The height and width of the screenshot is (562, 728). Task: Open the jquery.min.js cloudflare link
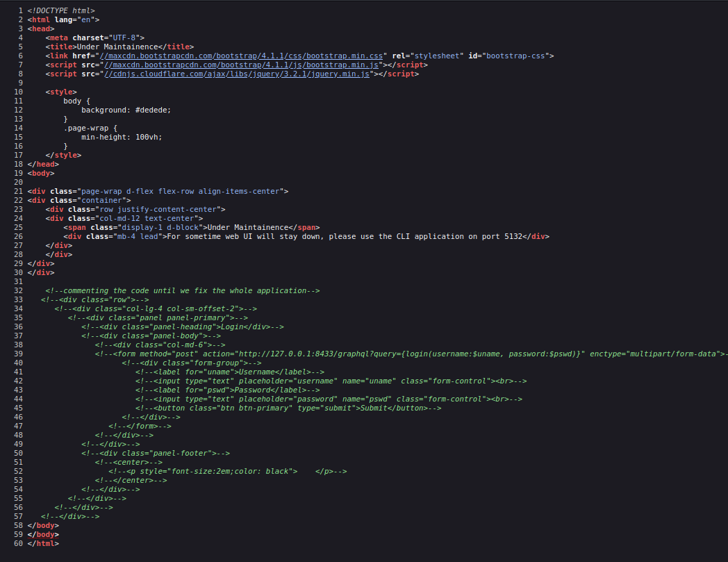[237, 74]
